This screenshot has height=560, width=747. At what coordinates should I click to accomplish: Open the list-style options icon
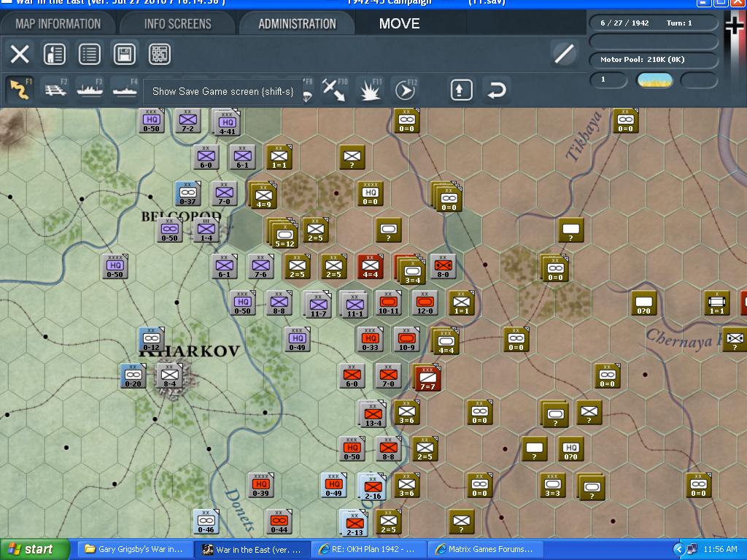(89, 54)
